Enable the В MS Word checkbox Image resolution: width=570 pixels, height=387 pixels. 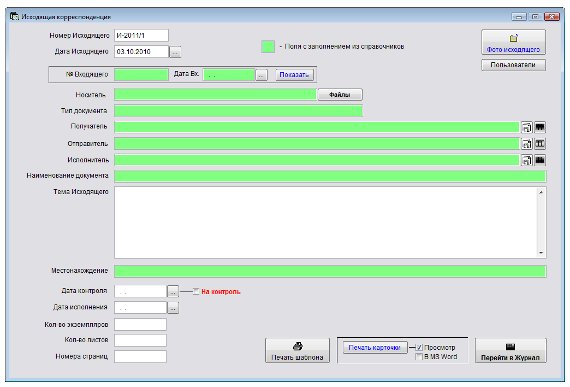pyautogui.click(x=419, y=357)
